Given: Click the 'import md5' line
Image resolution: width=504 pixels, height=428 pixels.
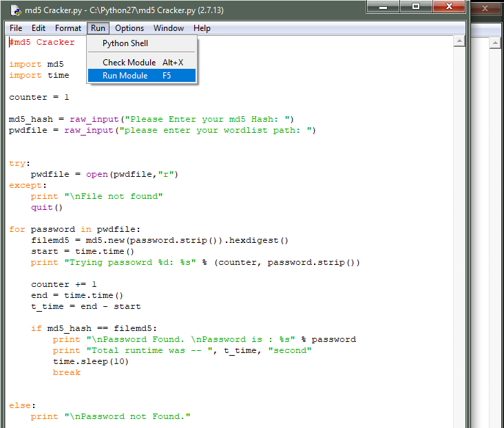Looking at the screenshot, I should click(x=36, y=64).
